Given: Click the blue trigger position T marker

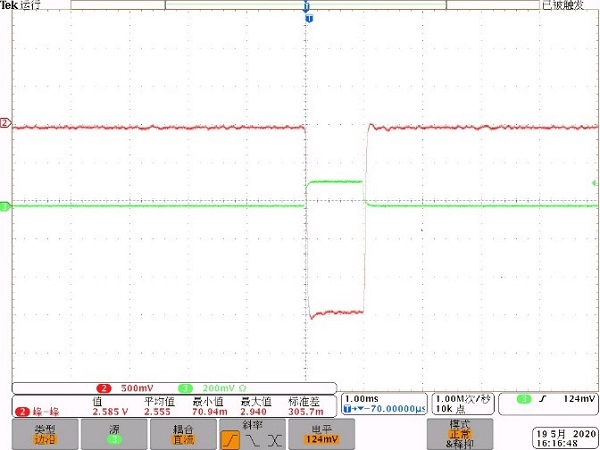Looking at the screenshot, I should pos(308,18).
